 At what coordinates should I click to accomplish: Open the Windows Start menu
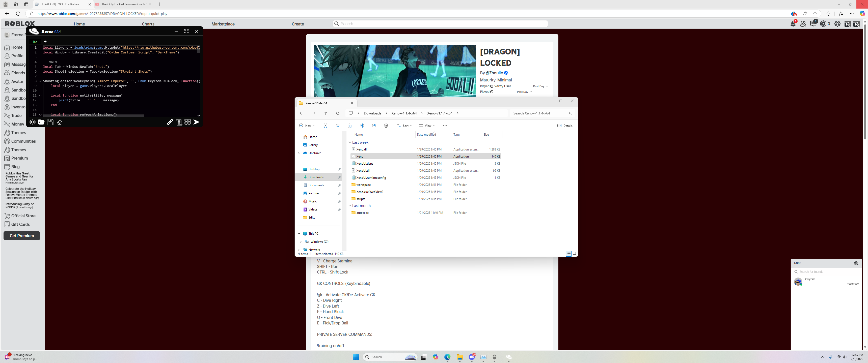[x=356, y=357]
